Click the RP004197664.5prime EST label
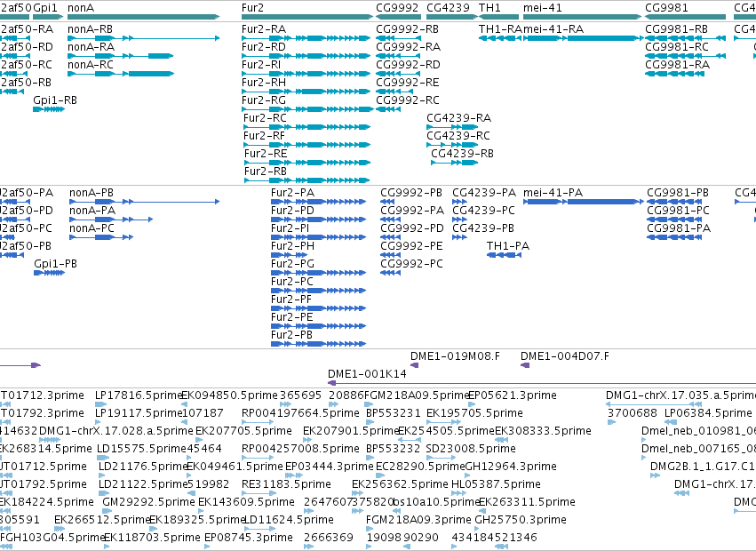756x551 pixels. (x=300, y=413)
